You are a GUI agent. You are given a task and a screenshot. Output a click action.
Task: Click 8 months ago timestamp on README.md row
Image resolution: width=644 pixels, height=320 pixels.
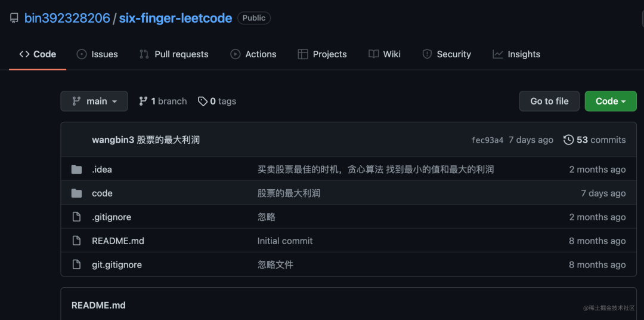(x=597, y=241)
